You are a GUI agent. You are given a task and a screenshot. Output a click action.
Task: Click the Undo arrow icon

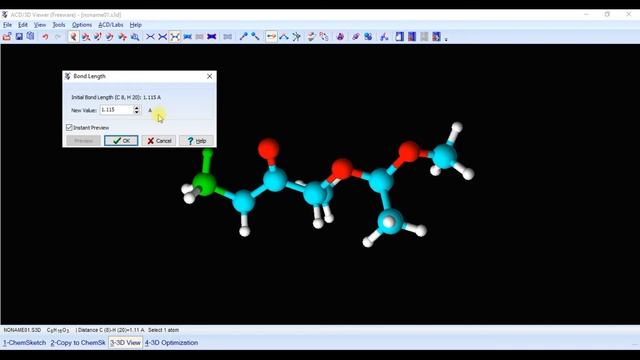(x=45, y=37)
